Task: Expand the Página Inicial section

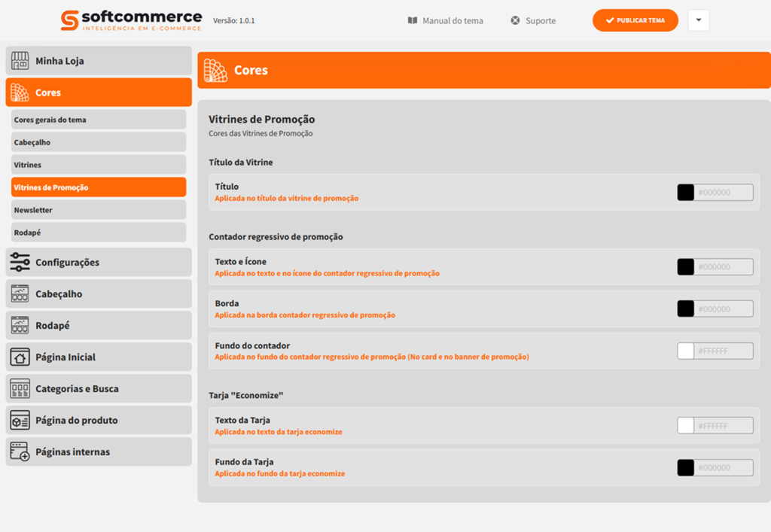Action: click(99, 357)
